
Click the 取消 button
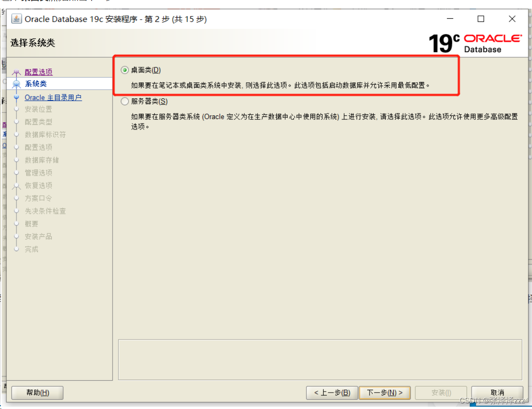tap(497, 393)
